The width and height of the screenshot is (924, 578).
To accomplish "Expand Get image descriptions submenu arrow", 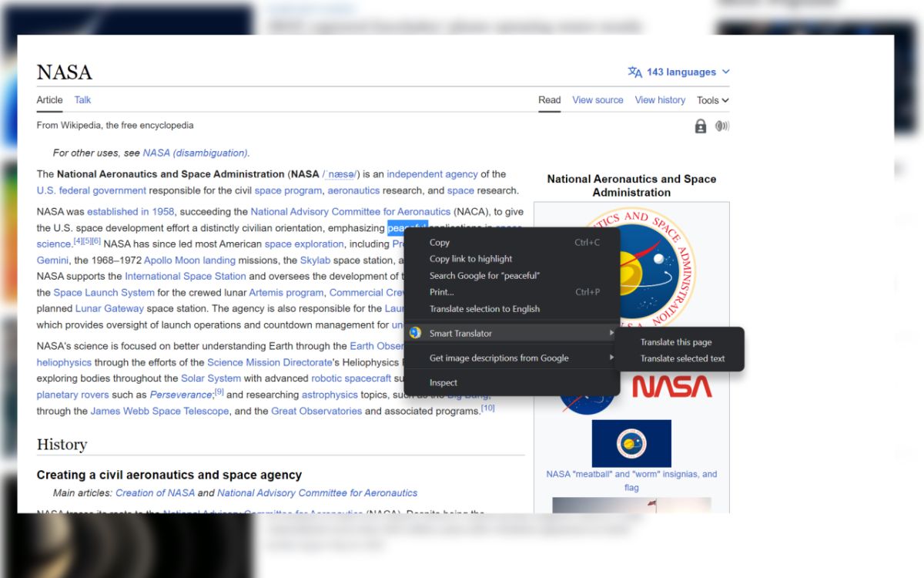I will coord(612,358).
